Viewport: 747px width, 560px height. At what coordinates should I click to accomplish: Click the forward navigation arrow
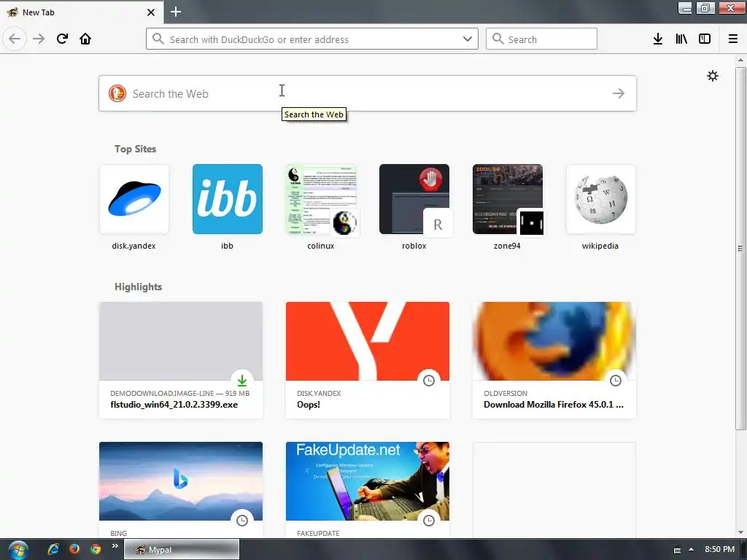(x=39, y=39)
